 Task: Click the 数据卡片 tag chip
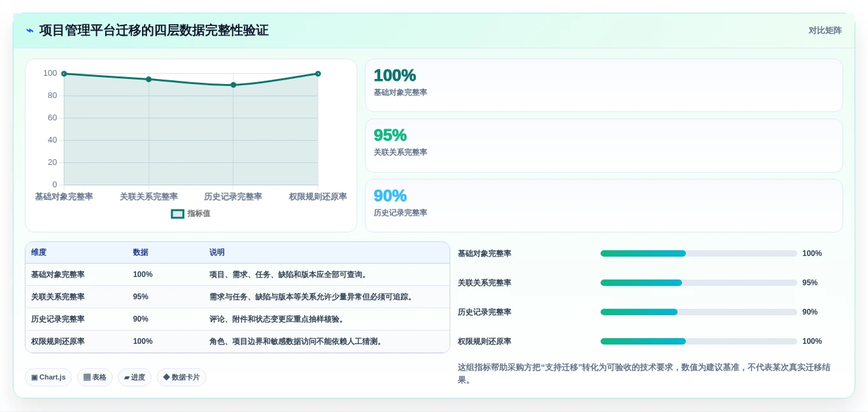181,377
